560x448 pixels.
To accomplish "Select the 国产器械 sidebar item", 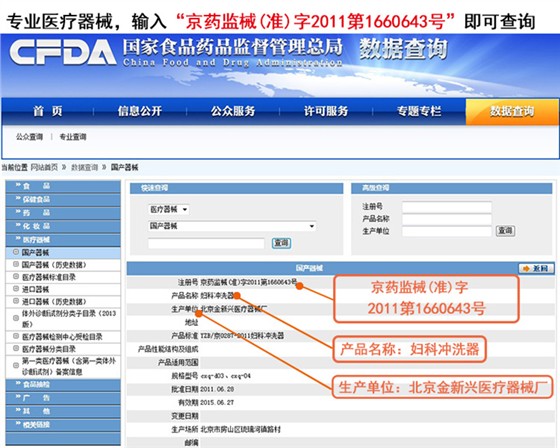I will pyautogui.click(x=63, y=253).
